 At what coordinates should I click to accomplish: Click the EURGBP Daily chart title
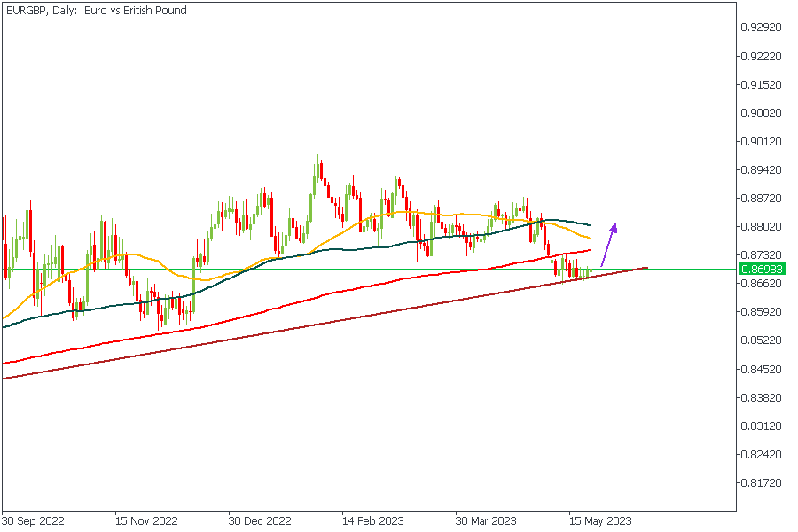(x=95, y=11)
